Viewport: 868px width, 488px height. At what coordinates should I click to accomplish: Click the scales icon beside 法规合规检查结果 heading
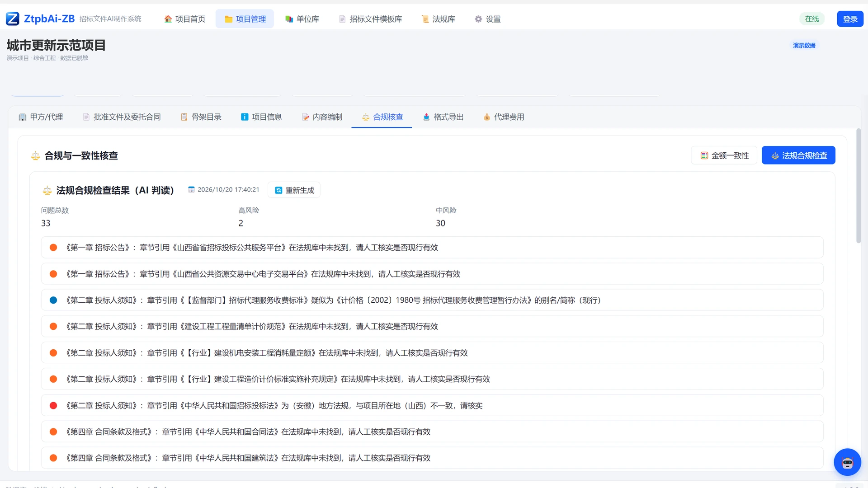(x=47, y=191)
